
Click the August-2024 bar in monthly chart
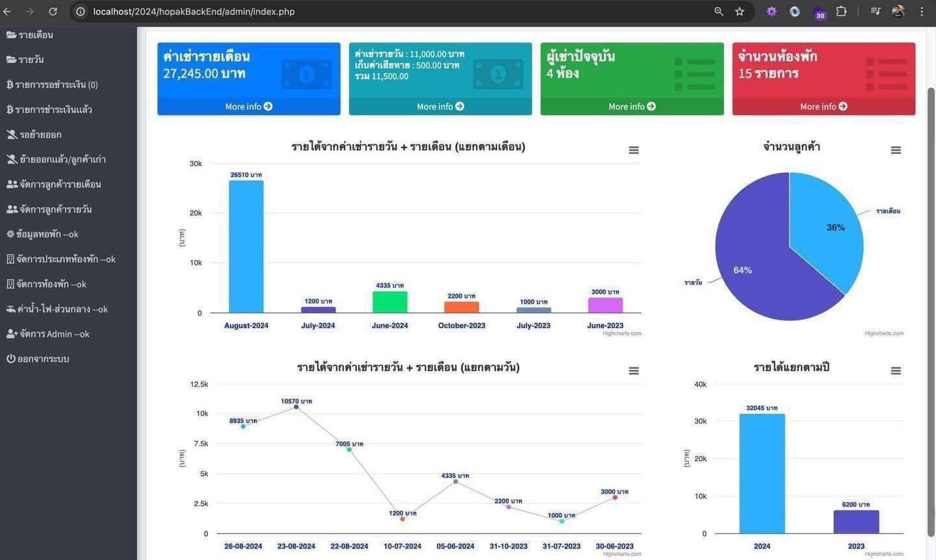[x=246, y=247]
